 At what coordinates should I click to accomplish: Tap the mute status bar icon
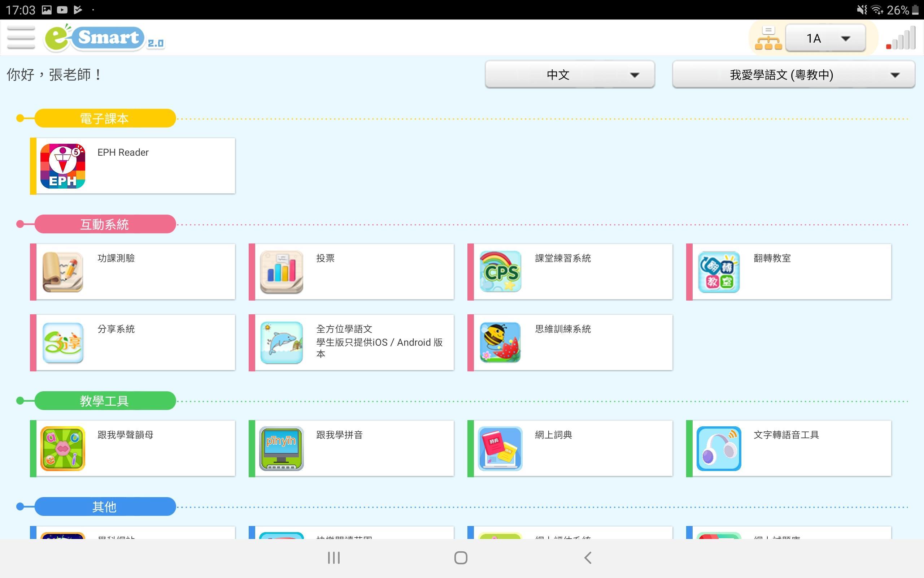tap(862, 10)
